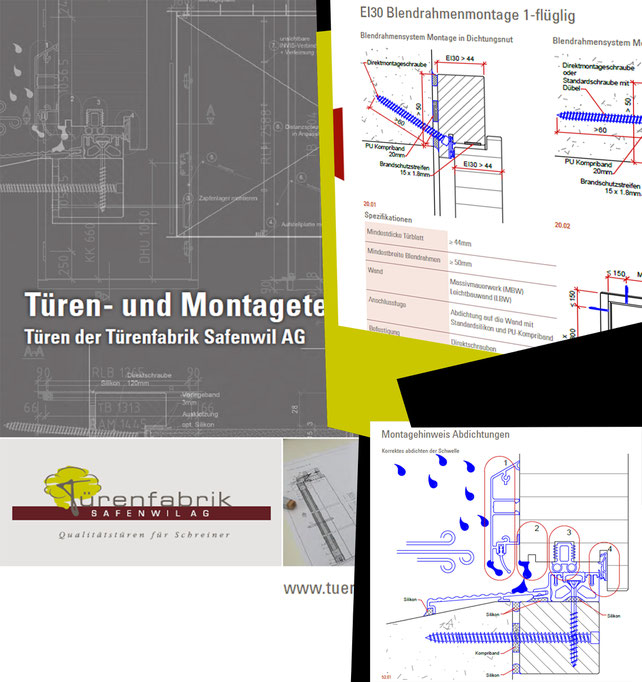The image size is (642, 682).
Task: Select the subtitle 'Türen der Türenfabrik Safenwil AG'
Action: click(x=165, y=337)
